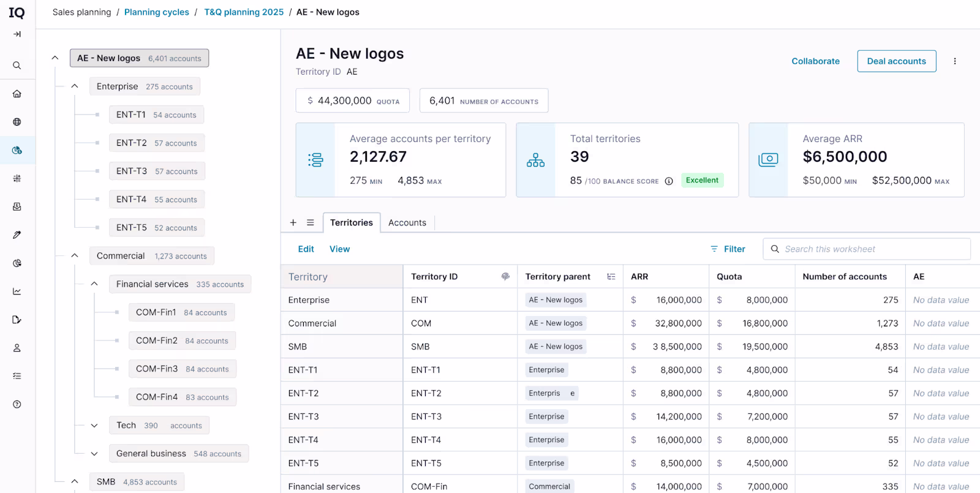
Task: Select COM-Fin1 in the territory tree
Action: [181, 312]
